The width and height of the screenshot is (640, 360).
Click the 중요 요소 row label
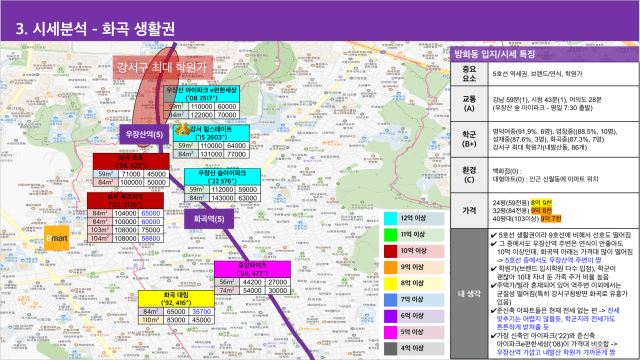[469, 74]
